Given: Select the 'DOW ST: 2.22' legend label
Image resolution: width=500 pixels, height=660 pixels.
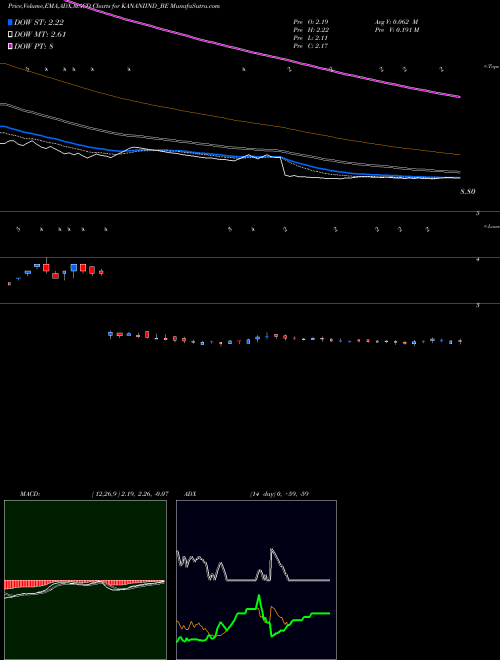Looking at the screenshot, I should click(x=39, y=22).
